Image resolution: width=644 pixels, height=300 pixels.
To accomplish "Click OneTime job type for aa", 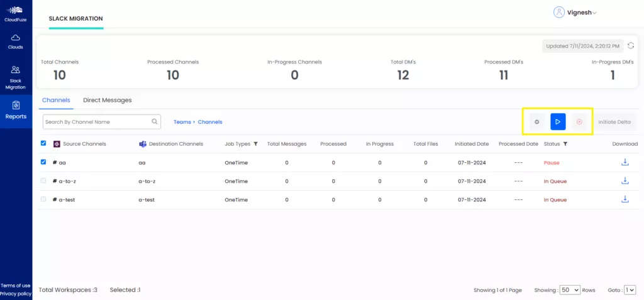I will [236, 163].
